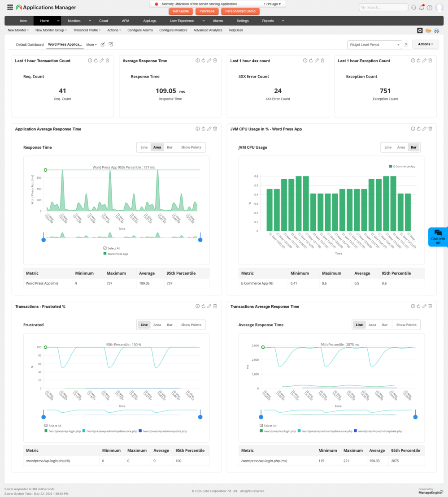Expand the 1 Hrs ago alert dropdown
This screenshot has width=448, height=497.
click(272, 4)
